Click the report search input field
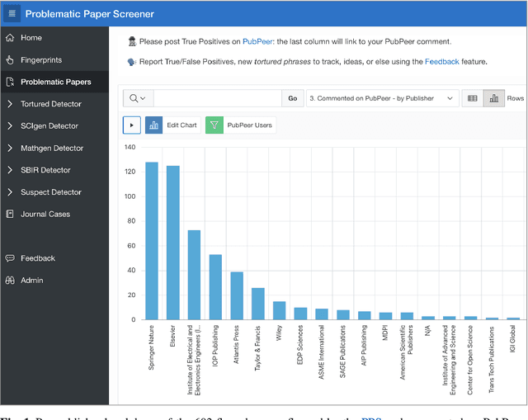Viewport: 528px width, 420px height. pyautogui.click(x=217, y=98)
